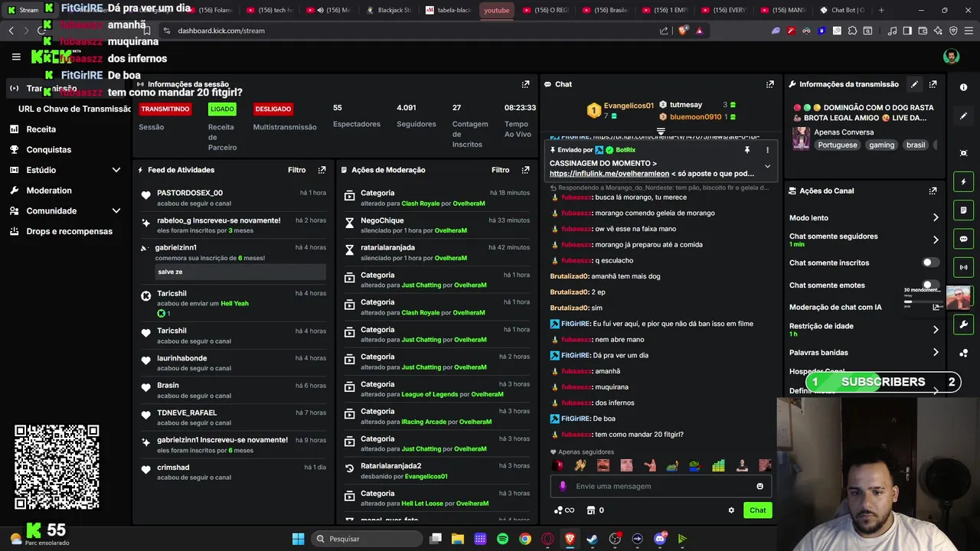The width and height of the screenshot is (980, 551).
Task: Open Discord from the taskbar
Action: pyautogui.click(x=660, y=539)
